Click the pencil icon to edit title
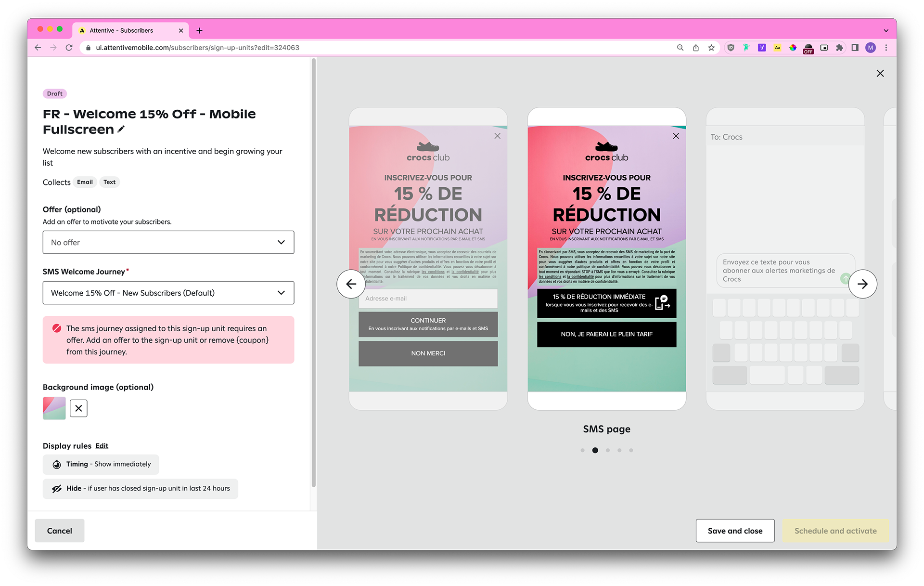The width and height of the screenshot is (924, 586). coord(121,129)
